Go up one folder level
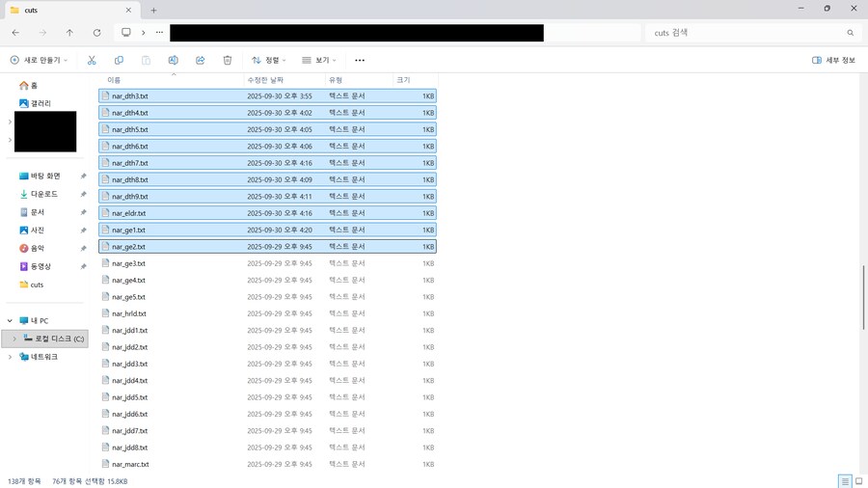The width and height of the screenshot is (868, 488). (69, 33)
